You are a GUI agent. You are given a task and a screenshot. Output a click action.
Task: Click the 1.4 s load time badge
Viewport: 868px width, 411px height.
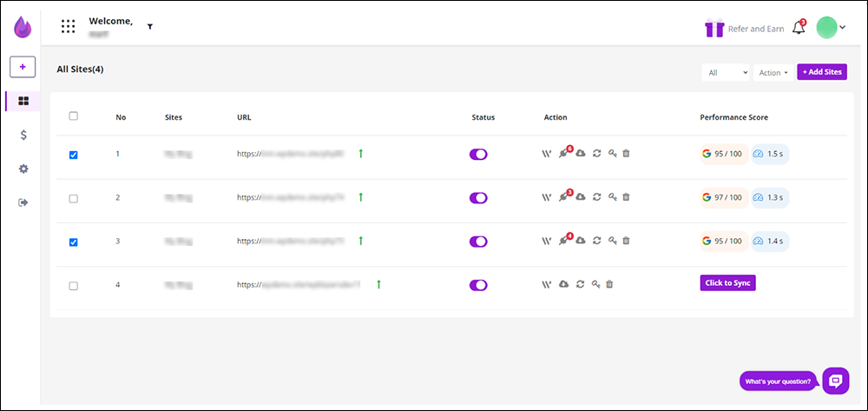coord(770,241)
